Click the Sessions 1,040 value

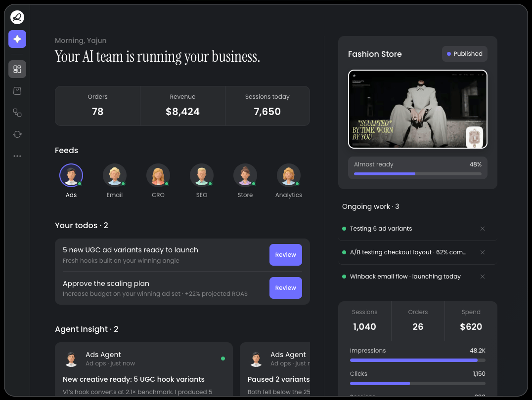[365, 327]
